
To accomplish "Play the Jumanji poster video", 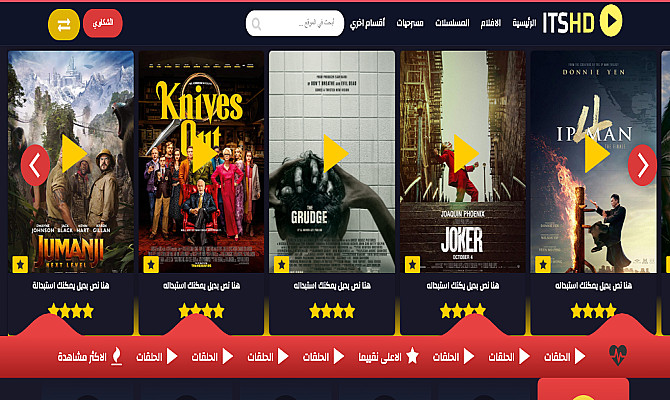I will point(74,153).
